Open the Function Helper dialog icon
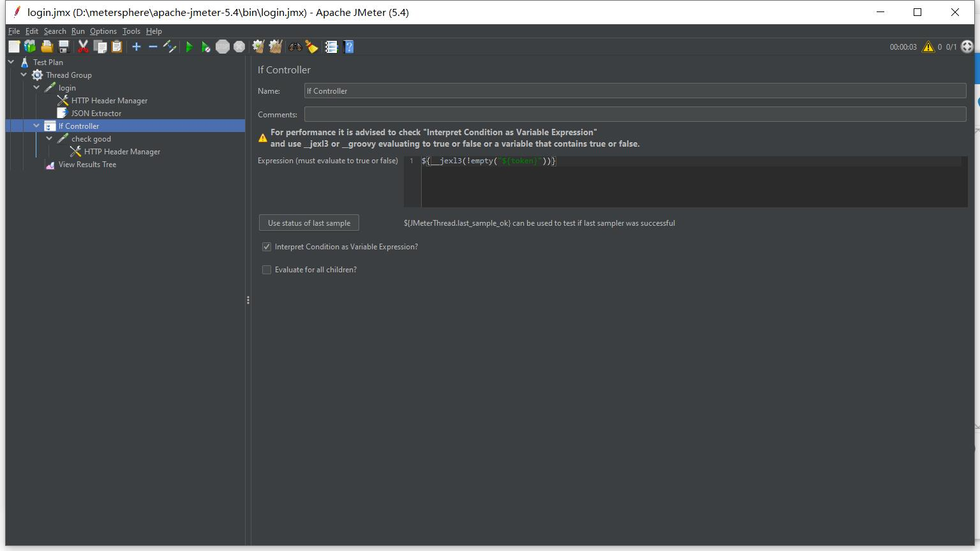 point(331,47)
